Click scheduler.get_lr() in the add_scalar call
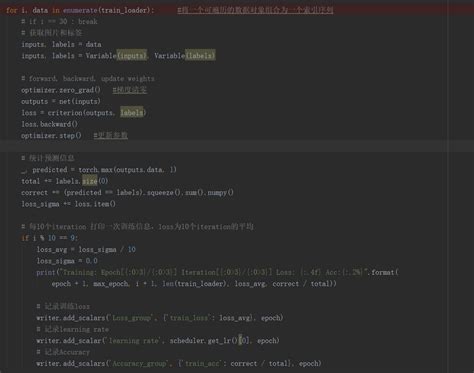Viewport: 474px width, 373px height. click(204, 341)
